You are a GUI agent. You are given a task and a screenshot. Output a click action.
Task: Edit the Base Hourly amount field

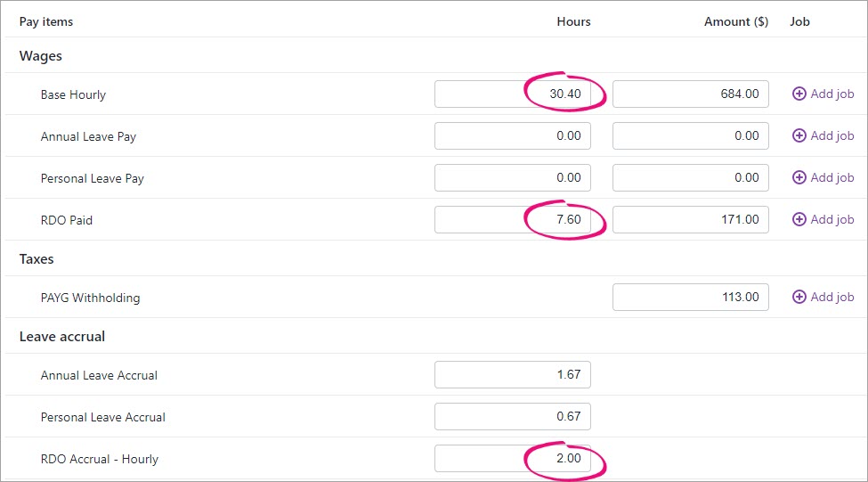click(690, 94)
